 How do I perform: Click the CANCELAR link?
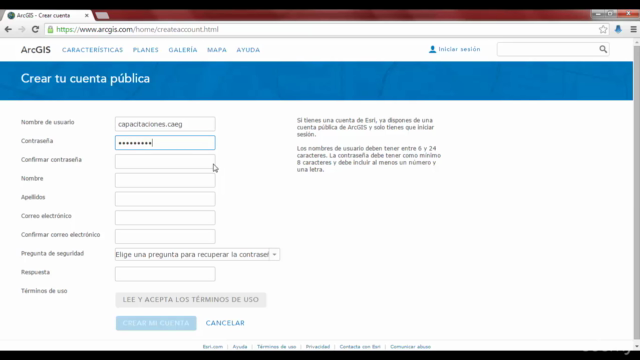(x=225, y=323)
